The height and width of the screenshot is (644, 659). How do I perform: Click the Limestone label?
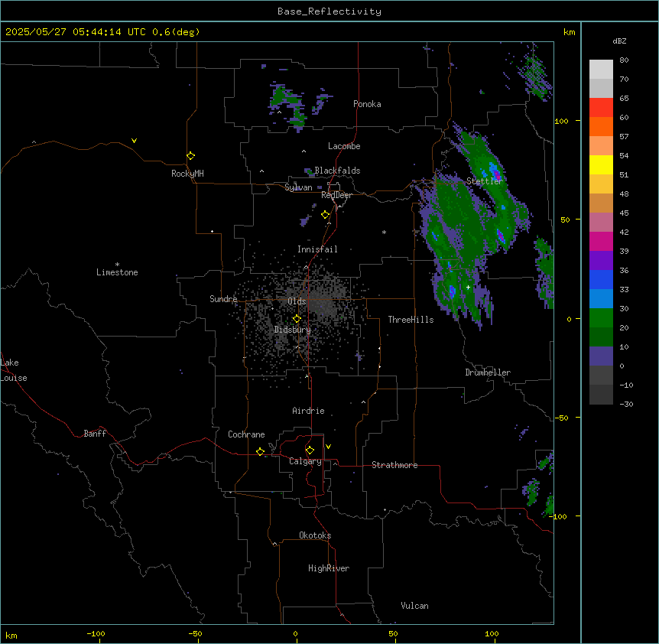(x=117, y=272)
